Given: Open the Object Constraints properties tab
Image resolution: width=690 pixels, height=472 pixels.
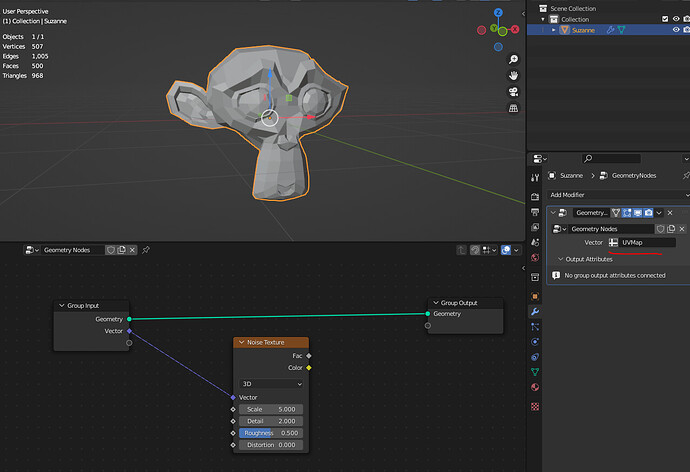Looking at the screenshot, I should (535, 357).
